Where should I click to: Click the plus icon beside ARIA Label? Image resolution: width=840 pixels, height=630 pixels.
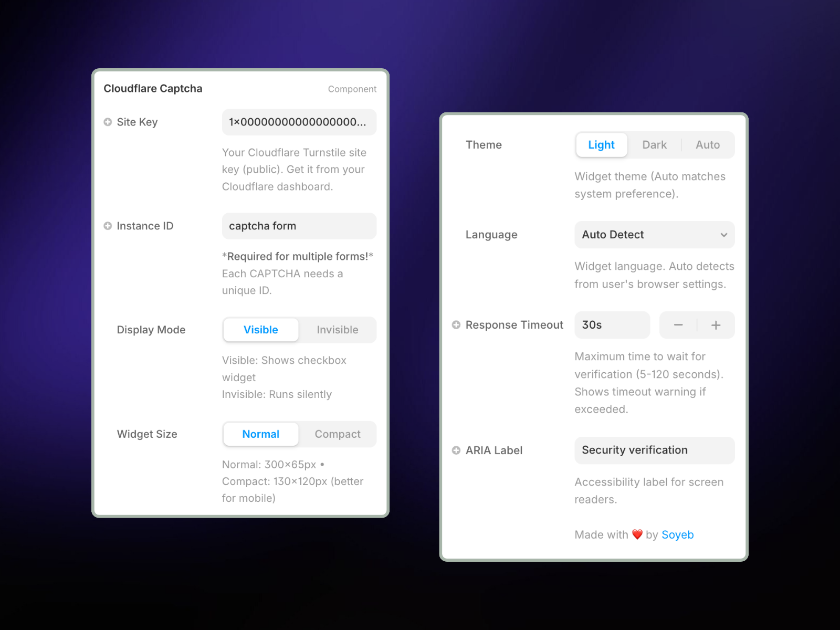pos(456,450)
